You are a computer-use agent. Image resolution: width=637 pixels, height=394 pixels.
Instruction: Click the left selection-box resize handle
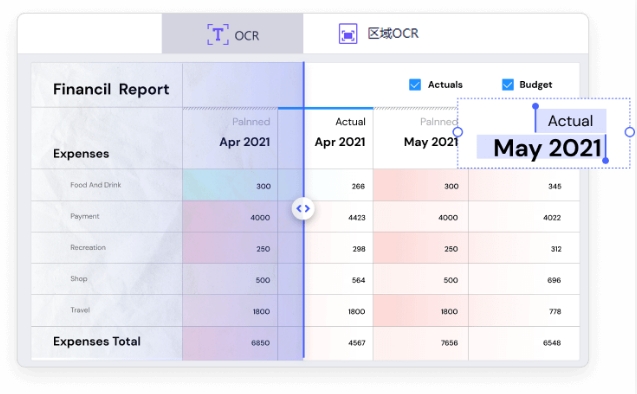click(x=457, y=132)
